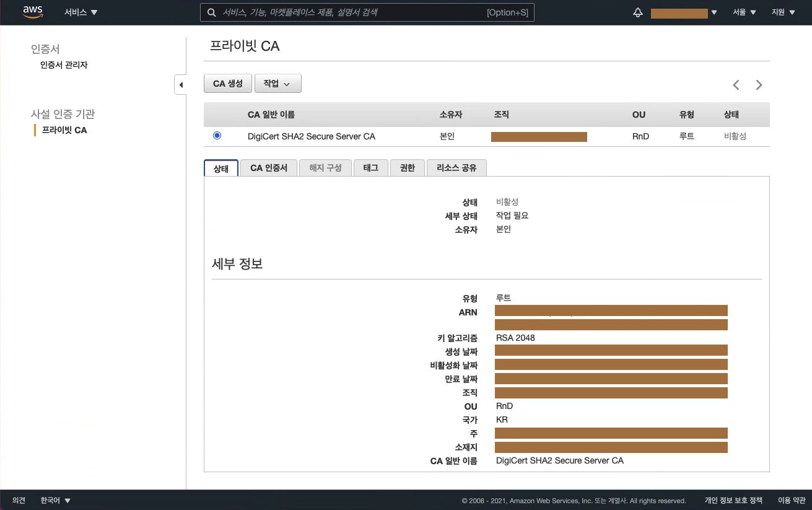This screenshot has width=812, height=510.
Task: Click the AWS logo home icon
Action: [x=33, y=12]
